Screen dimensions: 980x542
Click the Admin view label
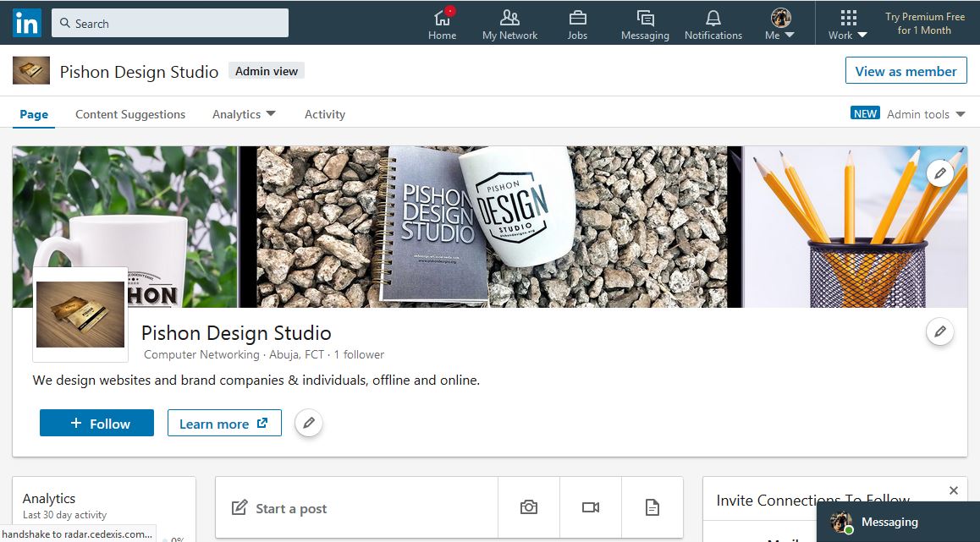point(267,71)
